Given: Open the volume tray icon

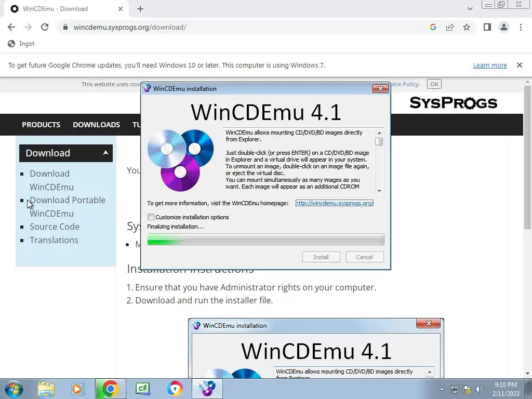Looking at the screenshot, I should (x=479, y=389).
